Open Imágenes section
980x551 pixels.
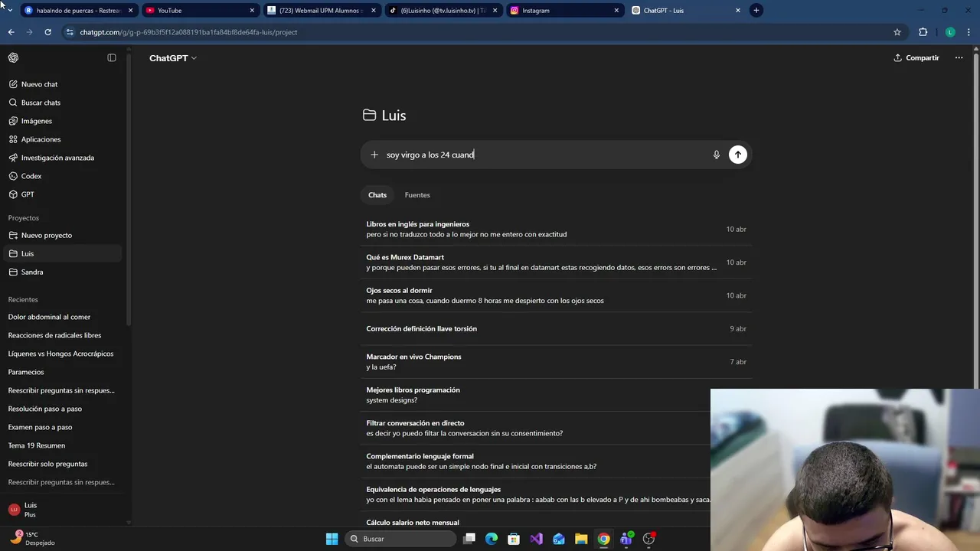64,121
